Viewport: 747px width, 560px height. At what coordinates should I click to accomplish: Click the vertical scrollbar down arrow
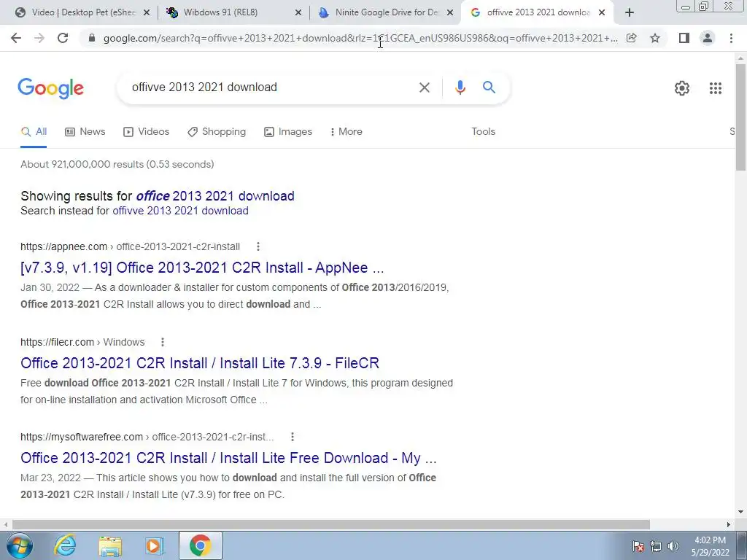point(741,512)
